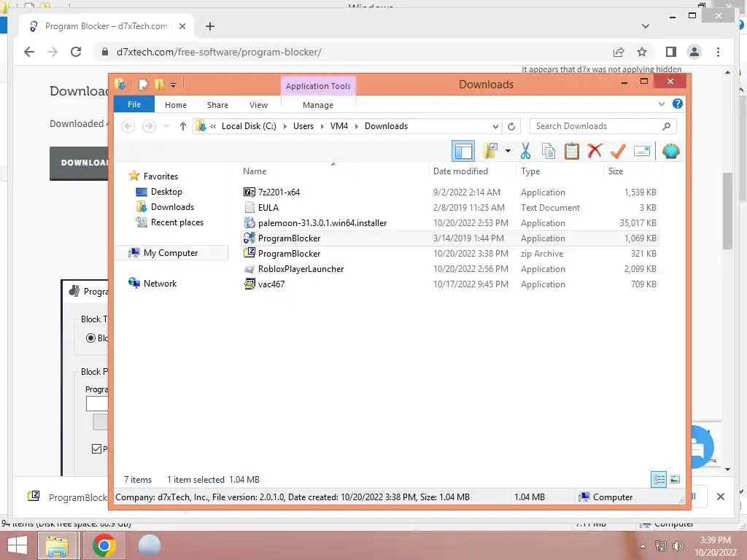
Task: Open the Home ribbon tab
Action: pyautogui.click(x=175, y=105)
